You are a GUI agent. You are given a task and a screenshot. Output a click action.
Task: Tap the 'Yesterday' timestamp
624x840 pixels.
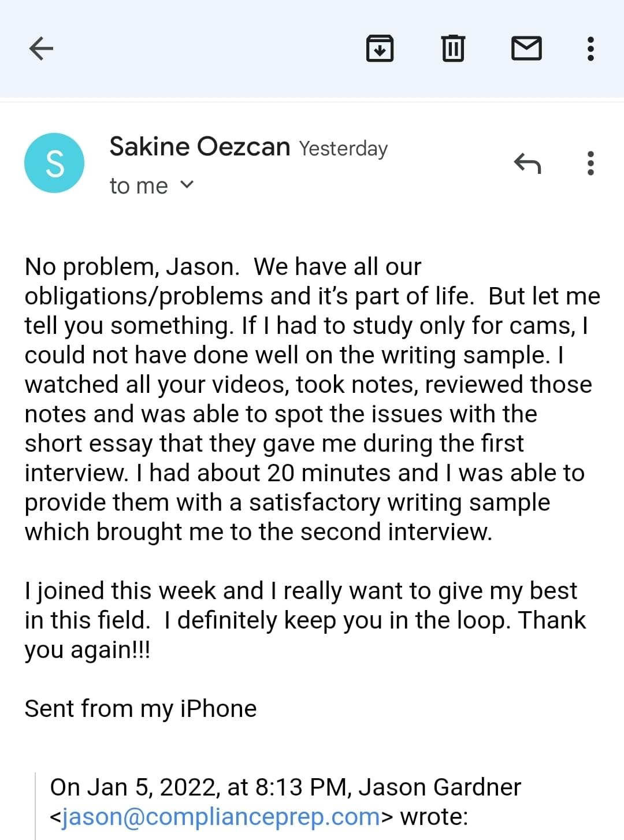coord(343,148)
